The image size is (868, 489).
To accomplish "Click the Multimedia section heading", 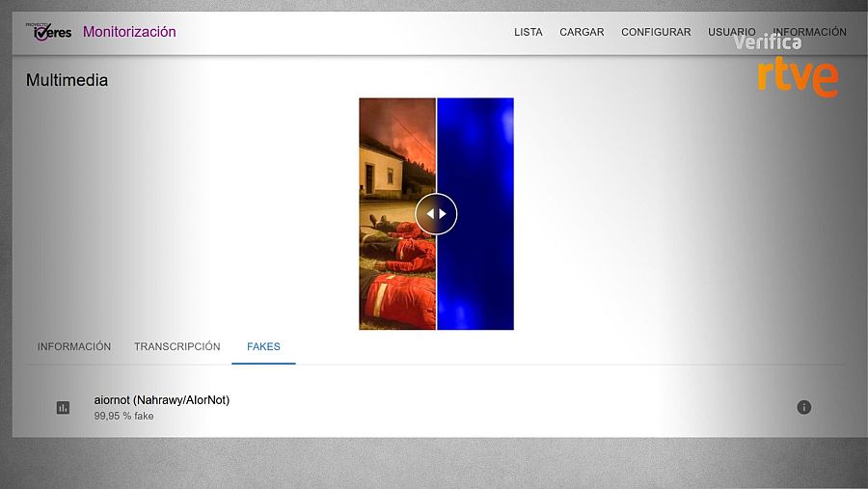I will pos(67,81).
